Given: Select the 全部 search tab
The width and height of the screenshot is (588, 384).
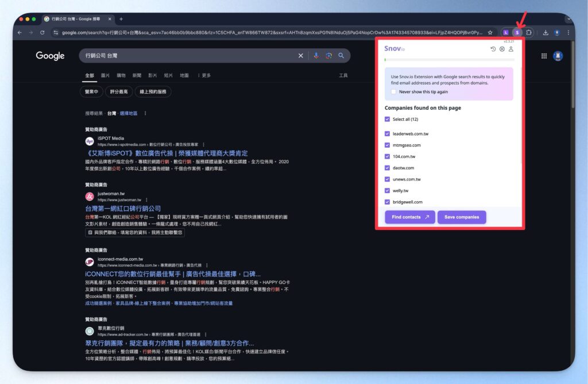Looking at the screenshot, I should (x=89, y=75).
